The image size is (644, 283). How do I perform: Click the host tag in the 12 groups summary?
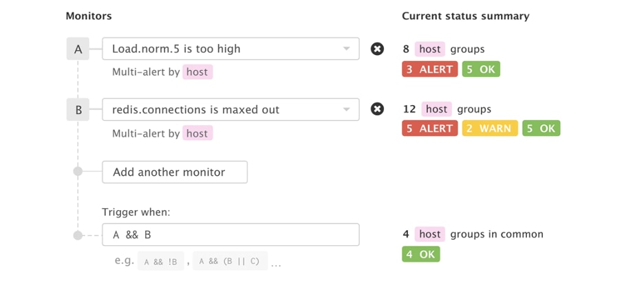coord(437,109)
